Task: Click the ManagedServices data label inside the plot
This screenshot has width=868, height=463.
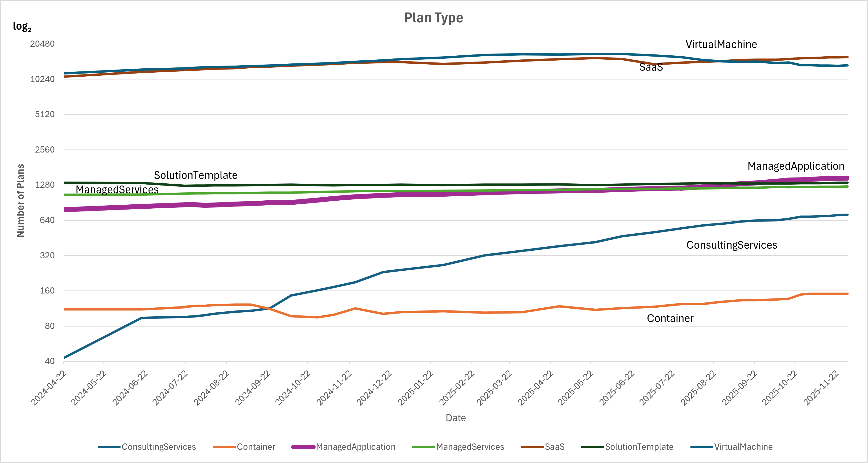Action: (117, 190)
